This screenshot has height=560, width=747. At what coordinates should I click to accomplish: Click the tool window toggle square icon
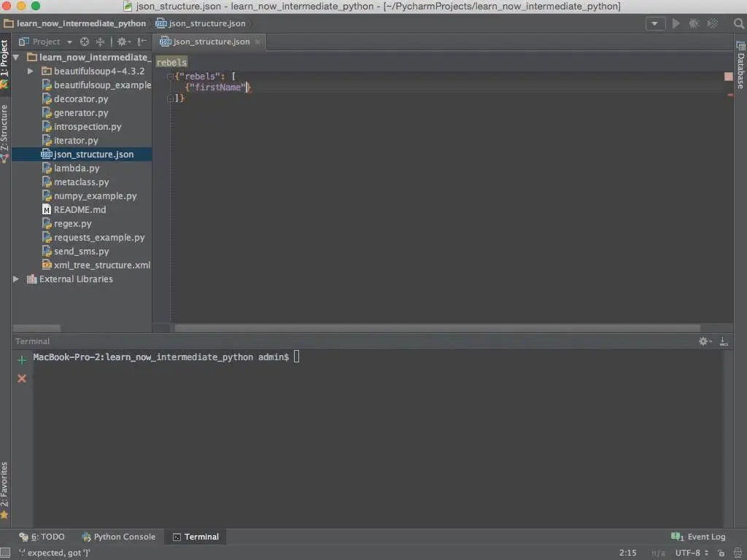click(5, 553)
